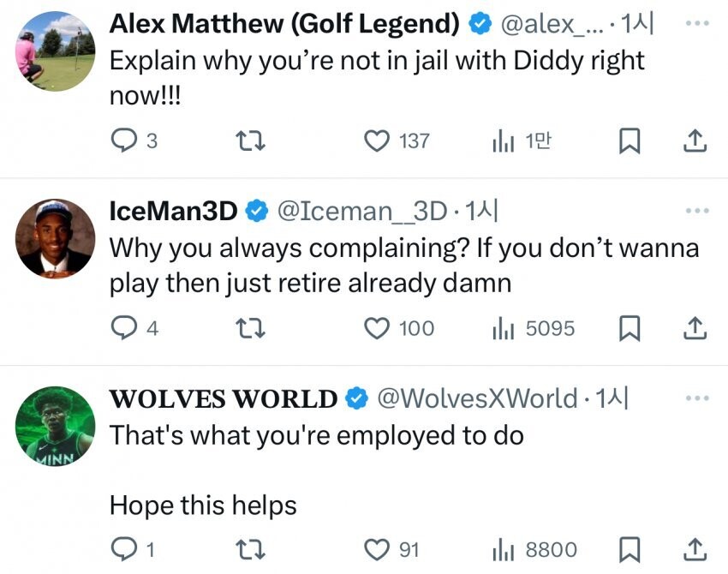Image resolution: width=728 pixels, height=574 pixels.
Task: Like IceMan3D's tweet with 100 likes
Action: pos(378,327)
